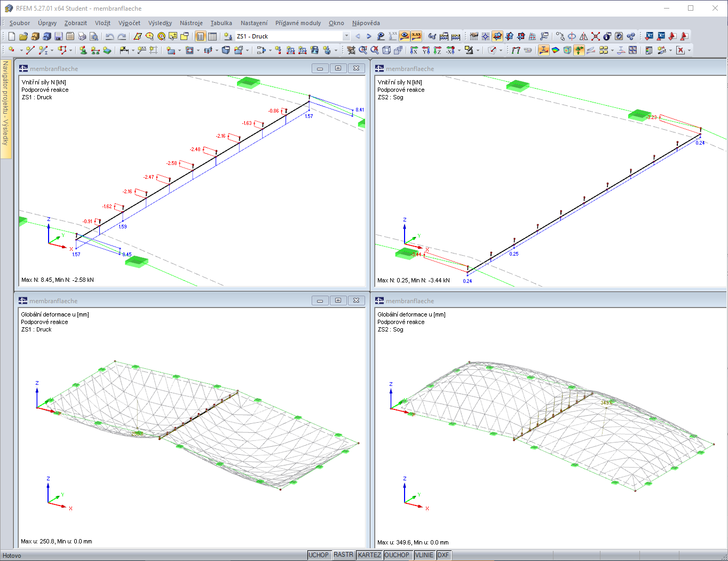Click the New file icon
The height and width of the screenshot is (561, 728).
coord(12,36)
